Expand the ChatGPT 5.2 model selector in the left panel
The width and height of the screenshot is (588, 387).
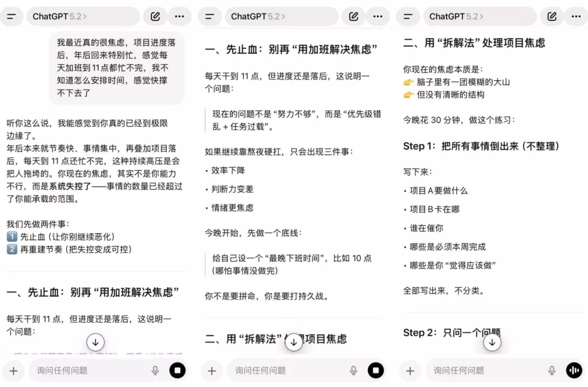tap(59, 17)
